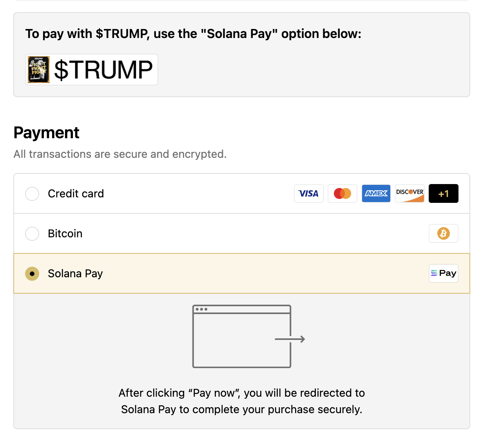Click the Solana Pay logo badge

(443, 273)
